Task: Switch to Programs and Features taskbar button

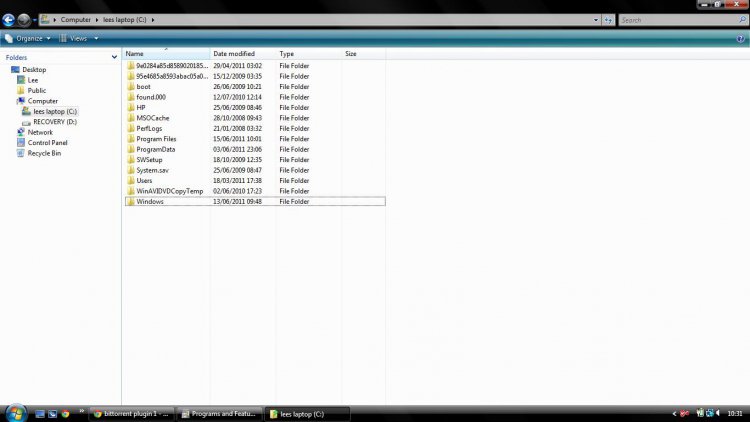Action: [x=219, y=414]
